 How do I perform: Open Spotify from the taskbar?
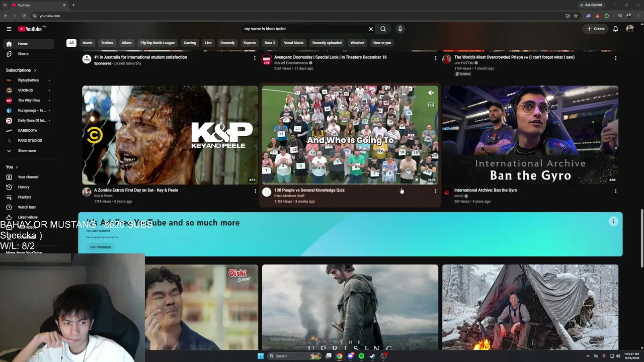point(361,356)
